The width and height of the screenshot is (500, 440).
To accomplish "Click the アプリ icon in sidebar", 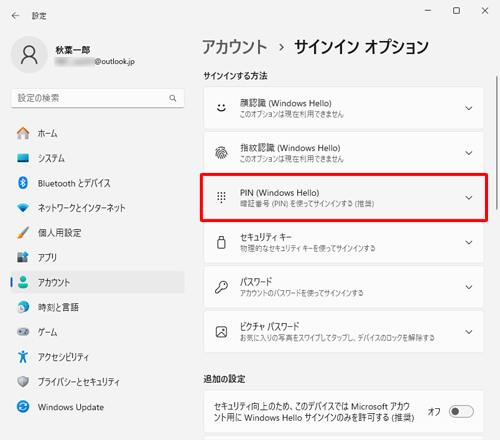I will pyautogui.click(x=23, y=257).
